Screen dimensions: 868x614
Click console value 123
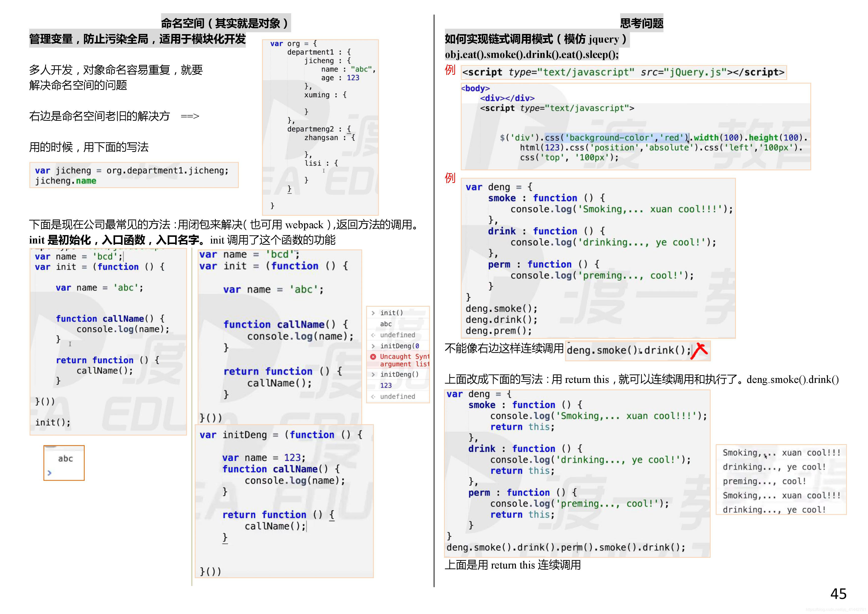pyautogui.click(x=386, y=386)
